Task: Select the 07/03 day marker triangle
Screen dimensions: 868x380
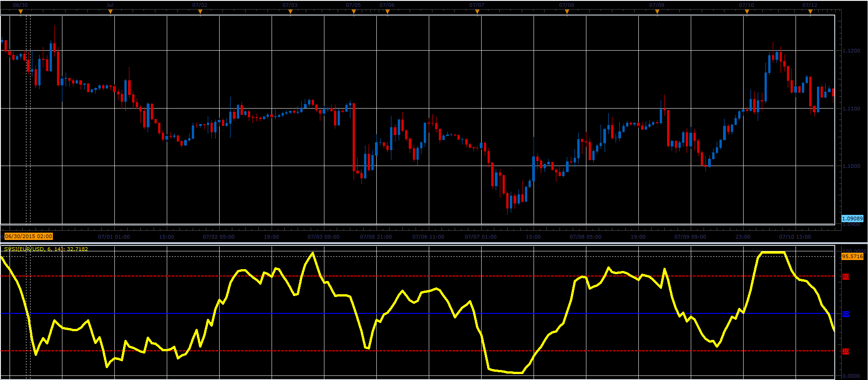Action: (290, 12)
